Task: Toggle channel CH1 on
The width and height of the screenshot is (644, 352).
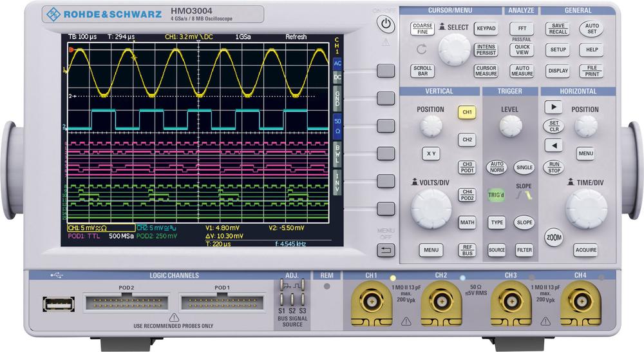Action: [466, 112]
